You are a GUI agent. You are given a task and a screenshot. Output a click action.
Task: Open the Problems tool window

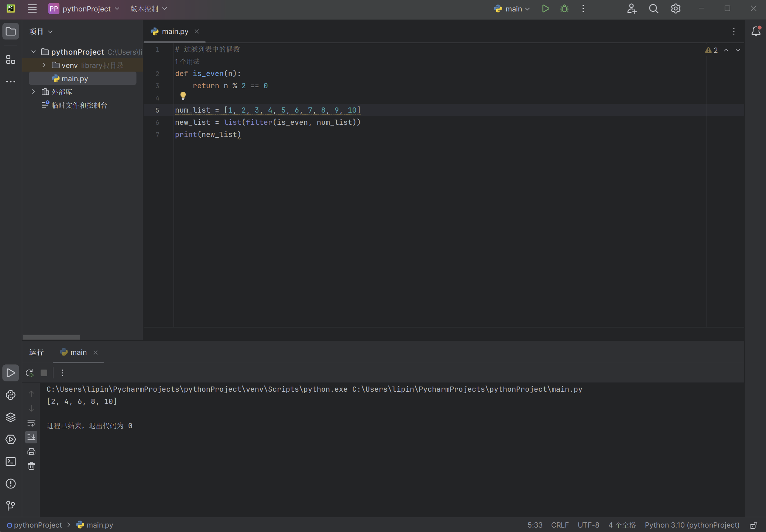(11, 484)
